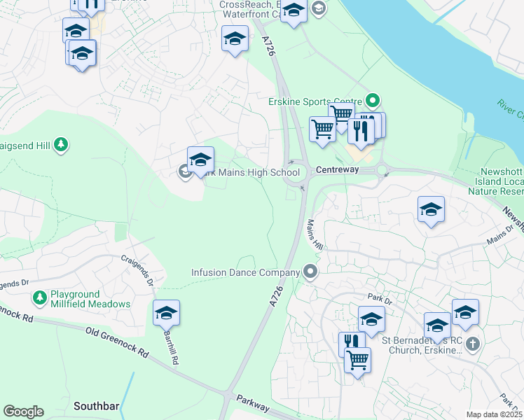The height and width of the screenshot is (420, 524).
Task: Click the Infusion Dance Company grey pin
Action: (310, 272)
